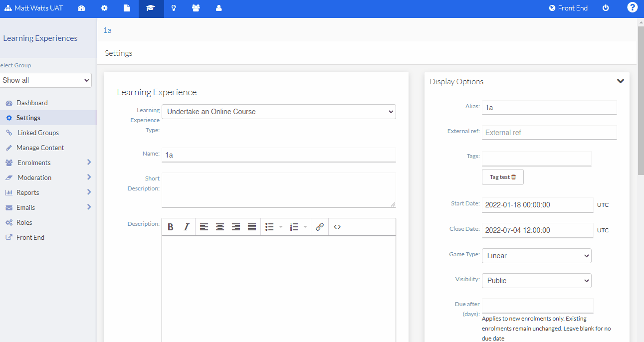Apply italic formatting in the Description editor
This screenshot has width=644, height=342.
[x=186, y=227]
